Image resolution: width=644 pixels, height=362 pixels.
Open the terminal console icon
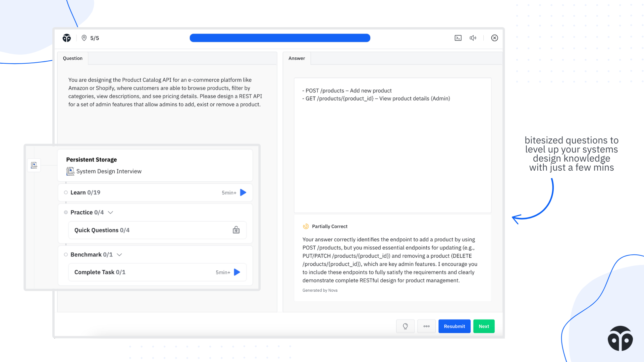(458, 38)
